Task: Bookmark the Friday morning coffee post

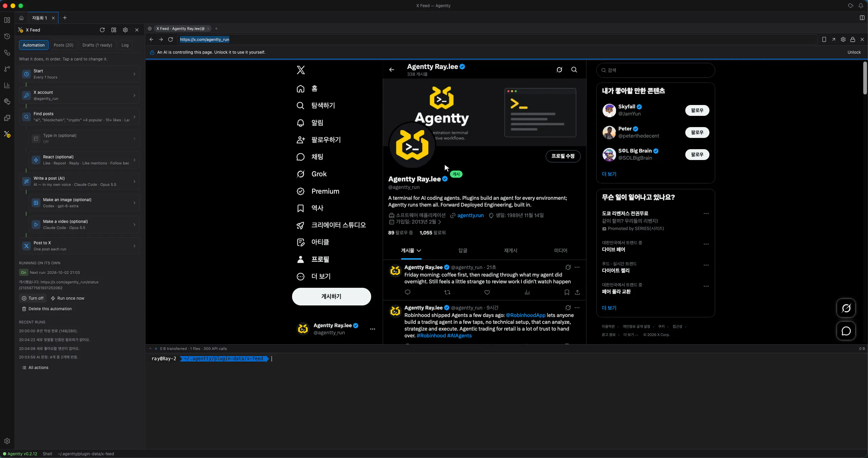Action: click(x=567, y=292)
